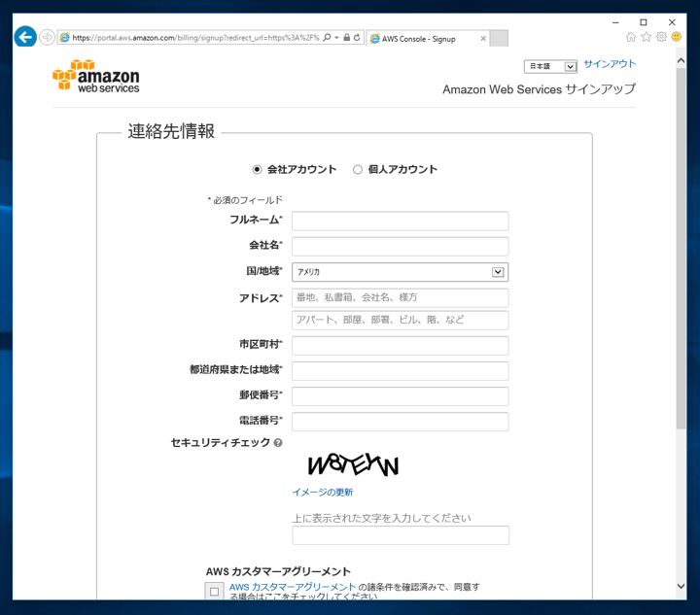Maximize the browser window

(x=644, y=22)
